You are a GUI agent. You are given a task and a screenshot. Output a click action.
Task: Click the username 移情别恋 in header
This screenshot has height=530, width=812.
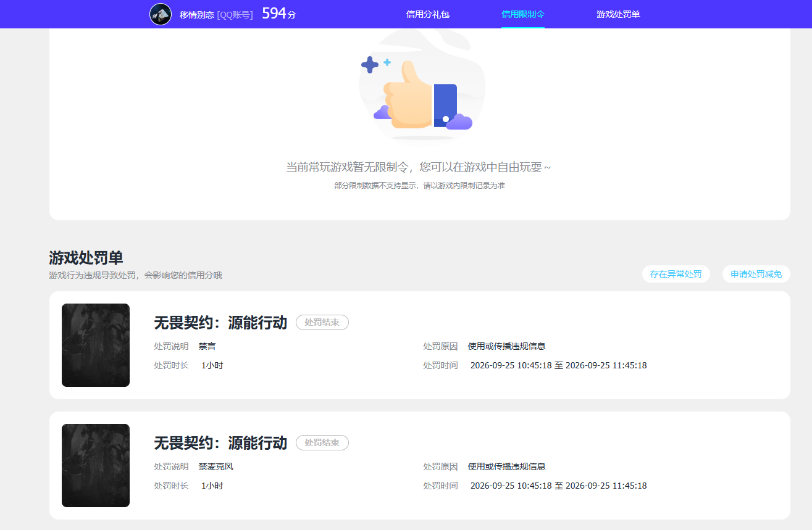[197, 14]
